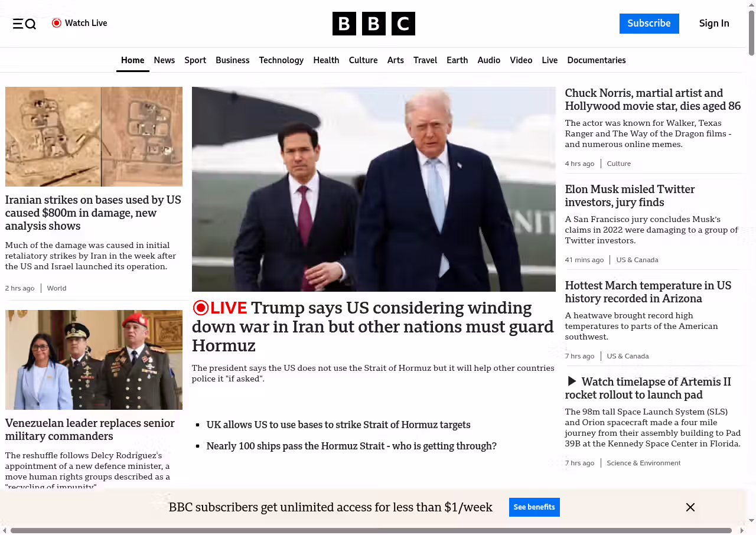This screenshot has height=535, width=756.
Task: Select the US & Canada tag under Elon Musk story
Action: coord(637,260)
